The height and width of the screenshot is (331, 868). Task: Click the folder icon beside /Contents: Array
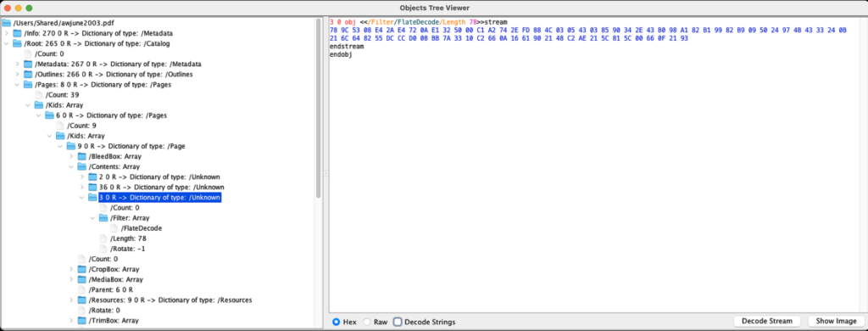pos(82,166)
